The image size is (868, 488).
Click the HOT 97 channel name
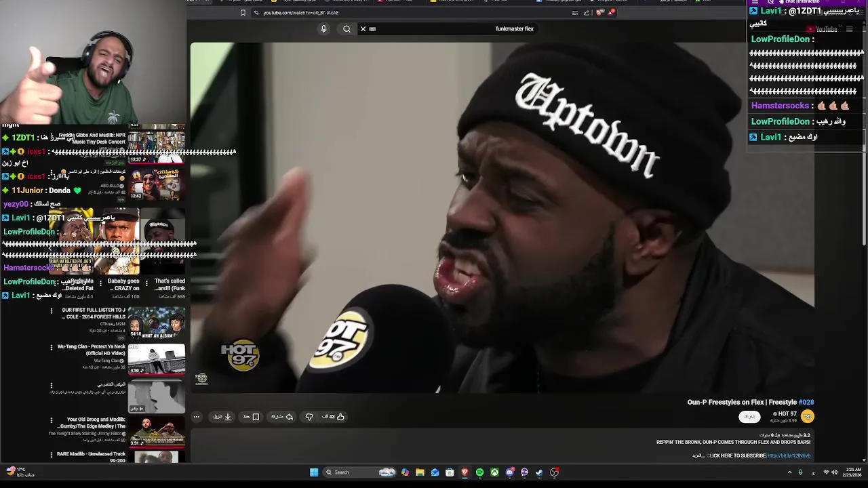[x=787, y=413]
